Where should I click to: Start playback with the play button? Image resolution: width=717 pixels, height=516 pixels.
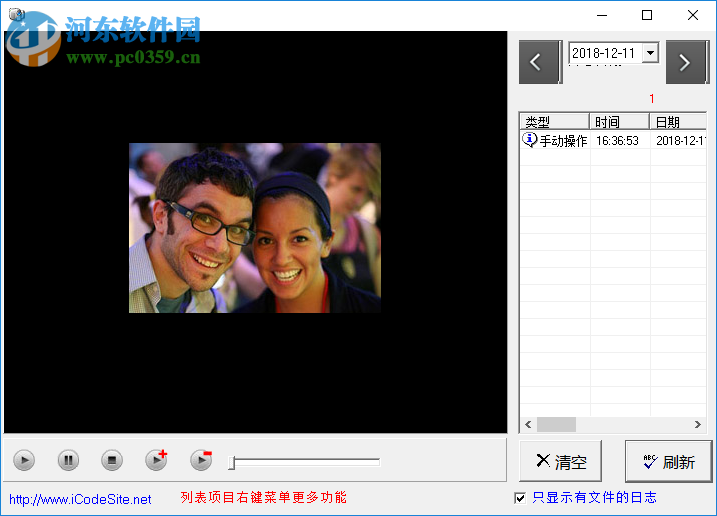coord(24,460)
